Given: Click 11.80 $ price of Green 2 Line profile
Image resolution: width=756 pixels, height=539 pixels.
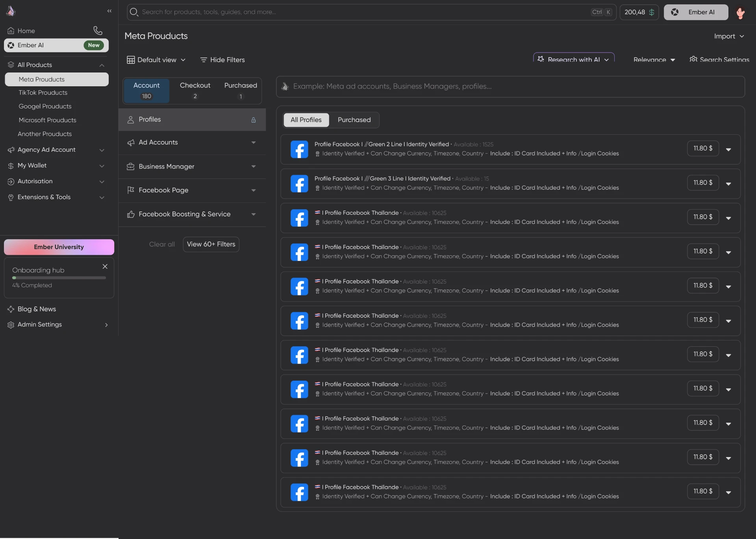Looking at the screenshot, I should coord(703,149).
